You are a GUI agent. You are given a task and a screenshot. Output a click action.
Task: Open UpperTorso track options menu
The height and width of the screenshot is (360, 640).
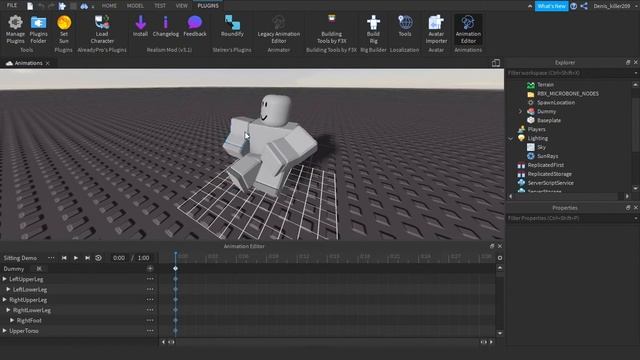point(150,331)
